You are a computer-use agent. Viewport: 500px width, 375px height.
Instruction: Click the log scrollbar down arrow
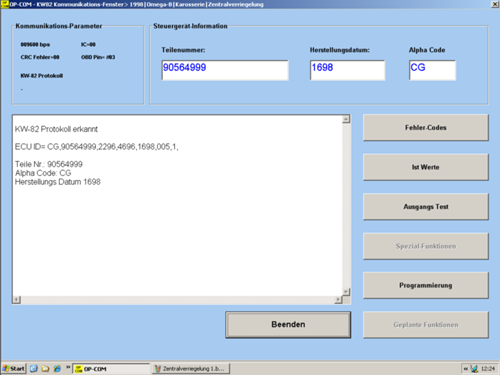[346, 292]
